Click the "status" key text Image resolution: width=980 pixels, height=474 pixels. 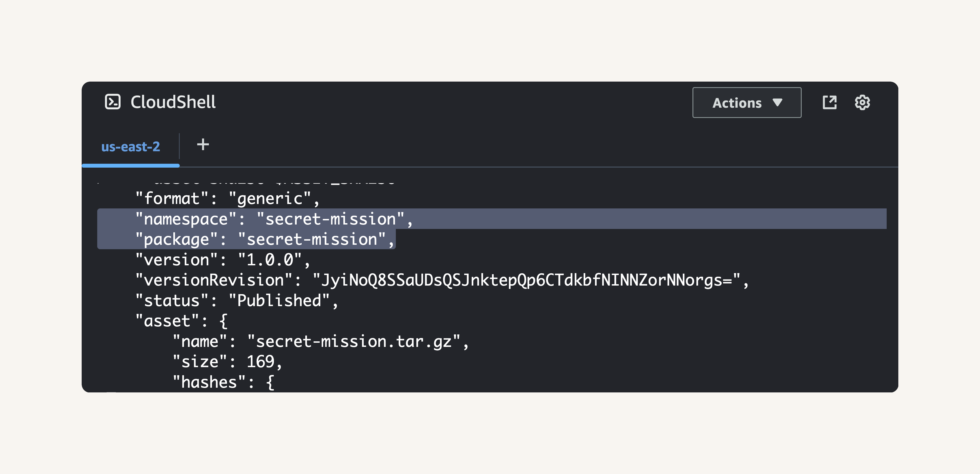click(172, 301)
